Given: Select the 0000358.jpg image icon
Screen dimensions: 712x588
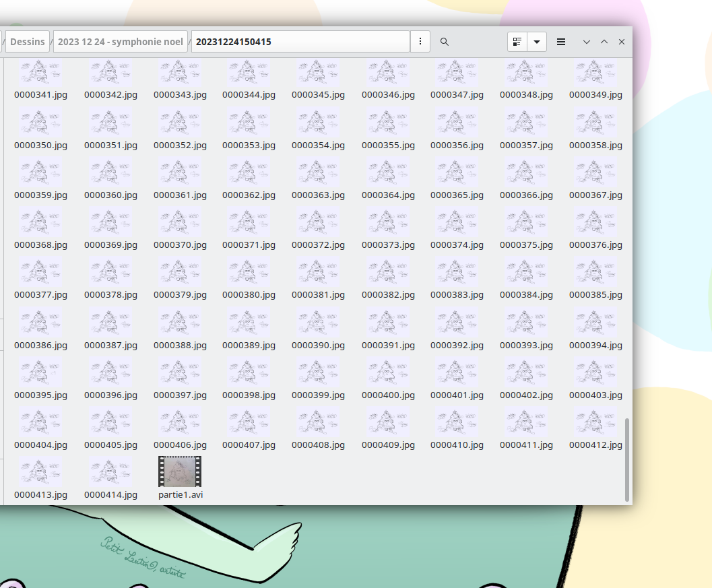Looking at the screenshot, I should point(595,122).
